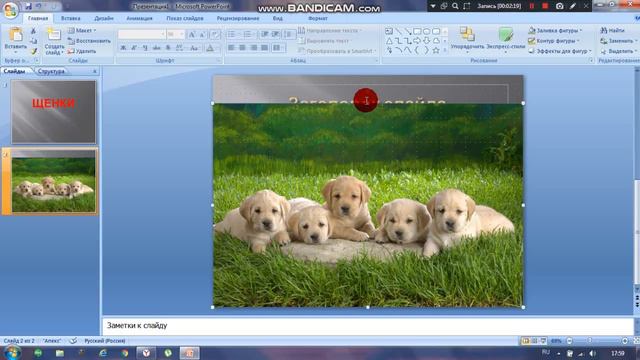The image size is (640, 360).
Task: Open the Формат ribbon tab
Action: 318,18
